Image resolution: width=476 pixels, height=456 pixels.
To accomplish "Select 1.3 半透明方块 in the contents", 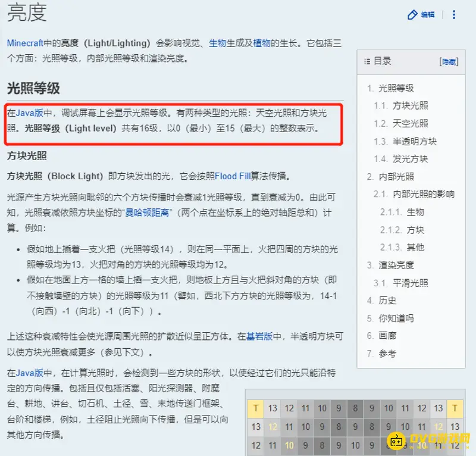I will point(414,141).
